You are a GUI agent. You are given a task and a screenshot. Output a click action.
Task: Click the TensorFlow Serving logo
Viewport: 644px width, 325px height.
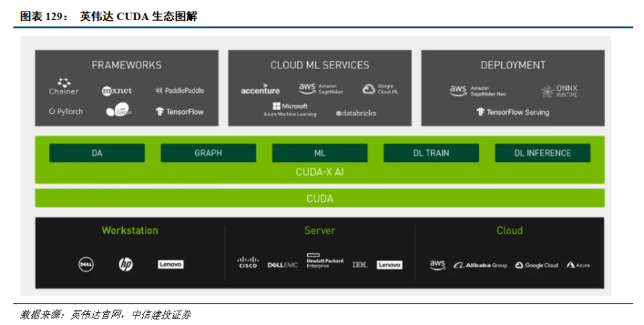tap(513, 111)
